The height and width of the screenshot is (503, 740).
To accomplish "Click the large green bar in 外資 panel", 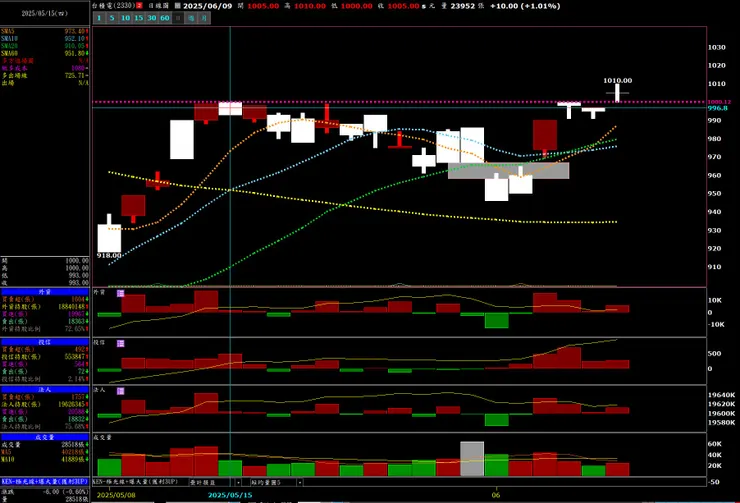I will point(496,320).
